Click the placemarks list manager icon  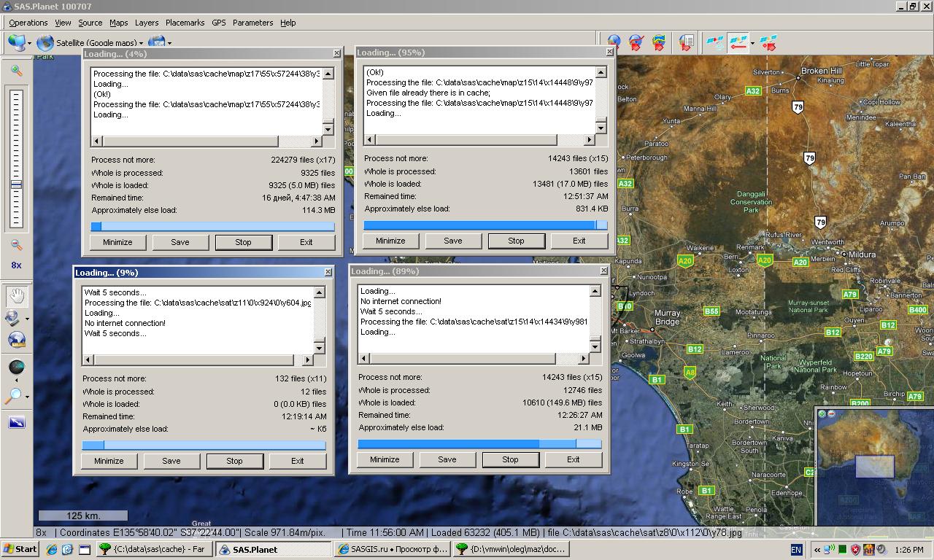[x=686, y=43]
